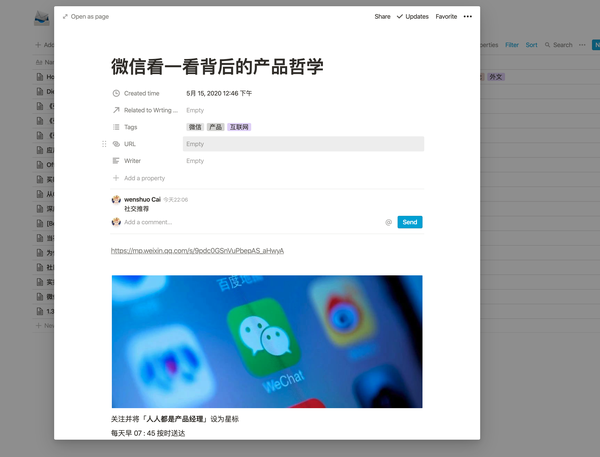Click the page title 微信看一看背后的产品哲学
Image resolution: width=600 pixels, height=457 pixels.
[217, 67]
